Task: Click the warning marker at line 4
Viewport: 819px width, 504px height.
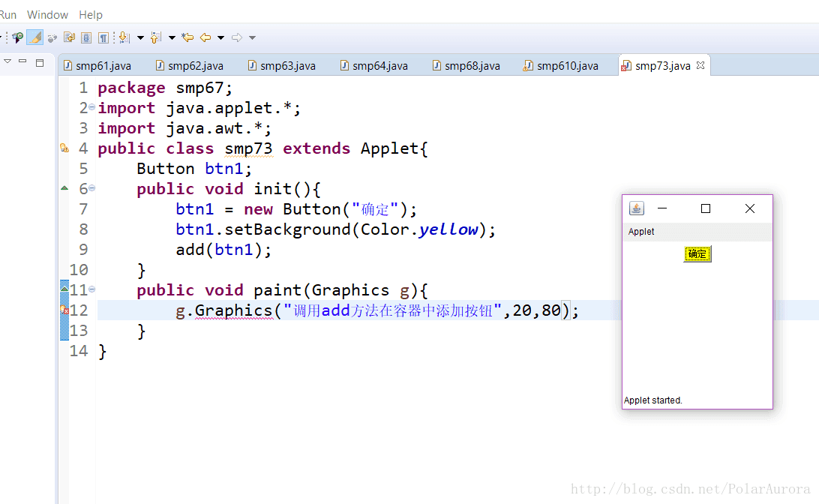Action: point(64,148)
